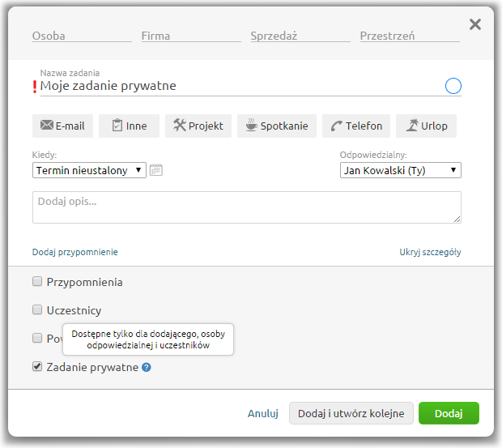Expand the Odpowiedzialny Jan Kowalski dropdown

coord(401,170)
